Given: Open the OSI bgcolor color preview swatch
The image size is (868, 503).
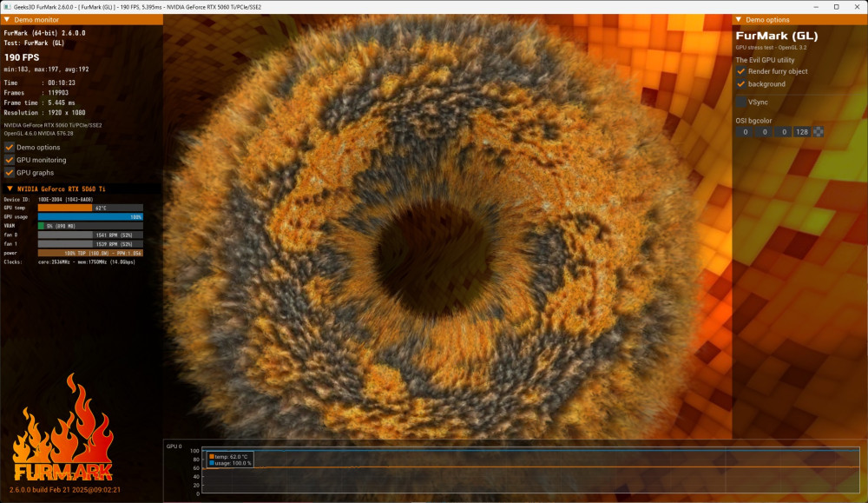Looking at the screenshot, I should [819, 132].
